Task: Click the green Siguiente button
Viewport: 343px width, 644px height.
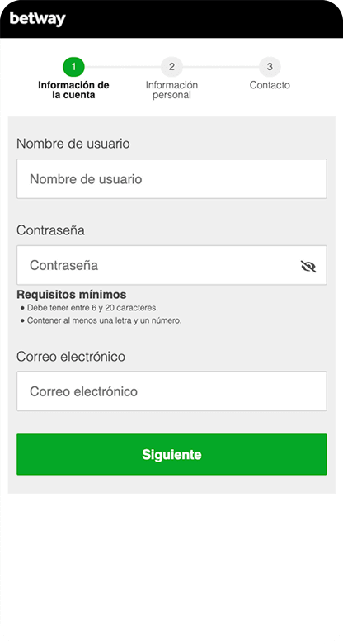Action: [x=171, y=454]
